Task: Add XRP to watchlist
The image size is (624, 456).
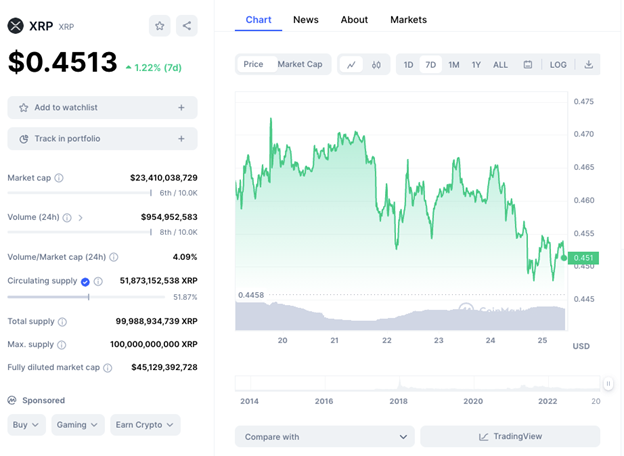Action: click(102, 107)
